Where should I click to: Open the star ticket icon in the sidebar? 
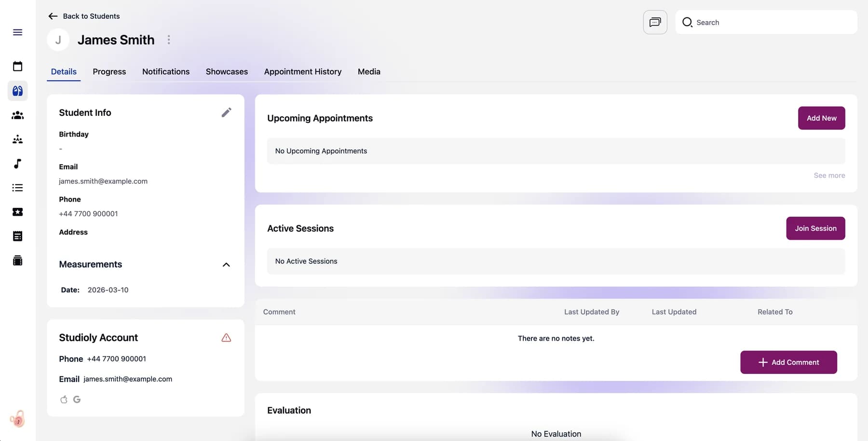point(17,212)
